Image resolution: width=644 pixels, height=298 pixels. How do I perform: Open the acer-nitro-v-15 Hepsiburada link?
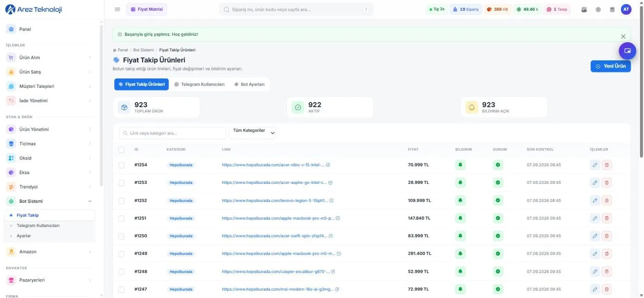(x=273, y=165)
